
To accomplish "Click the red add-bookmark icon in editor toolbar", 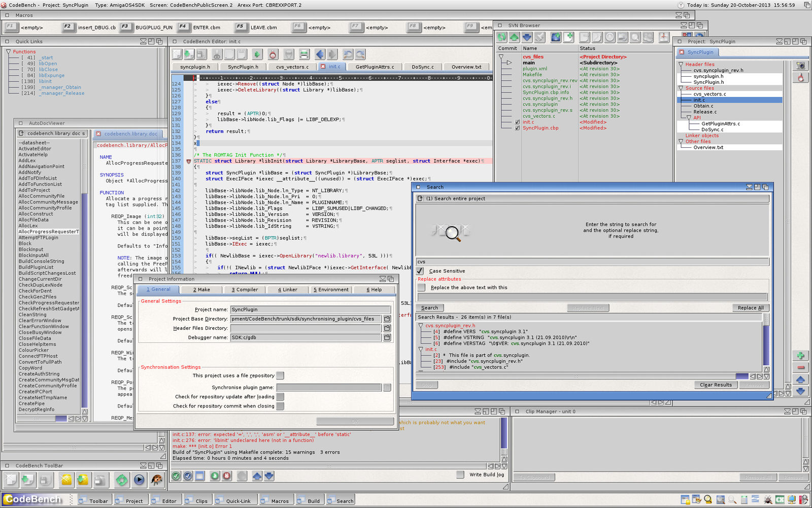I will pyautogui.click(x=273, y=54).
